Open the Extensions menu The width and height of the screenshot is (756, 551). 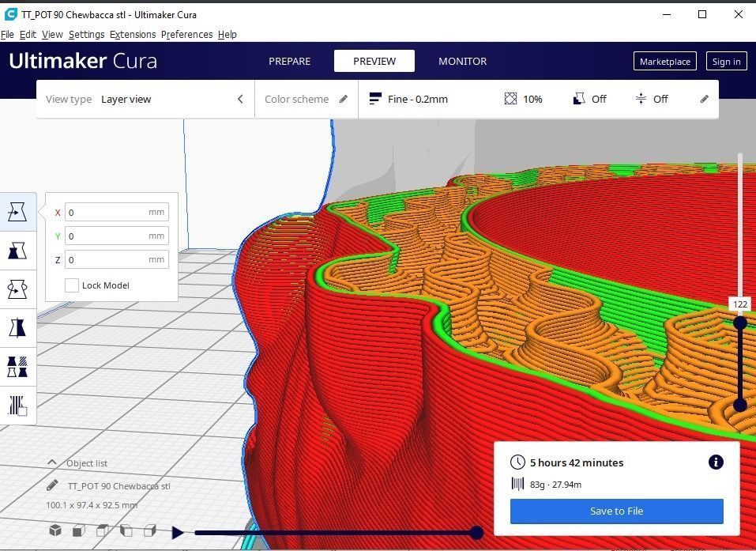point(133,34)
